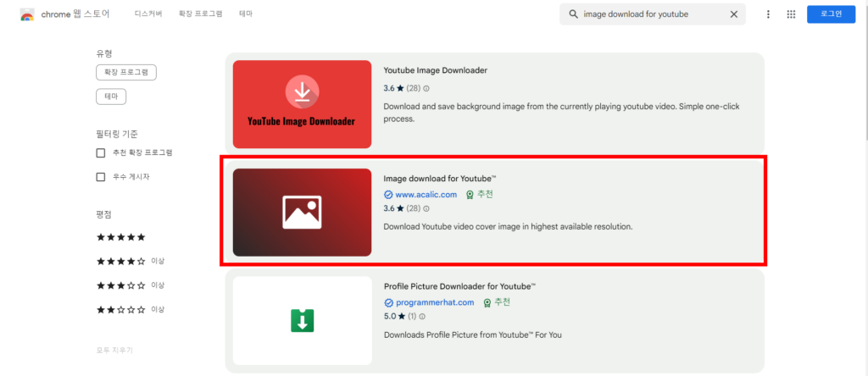Click 추천 badge on Image download for Youtube

(480, 195)
